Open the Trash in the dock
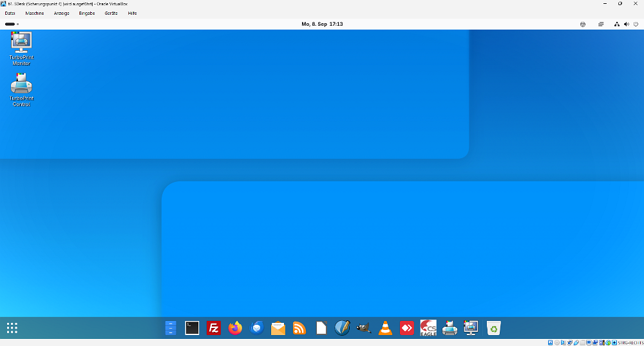This screenshot has height=346, width=644. [493, 328]
